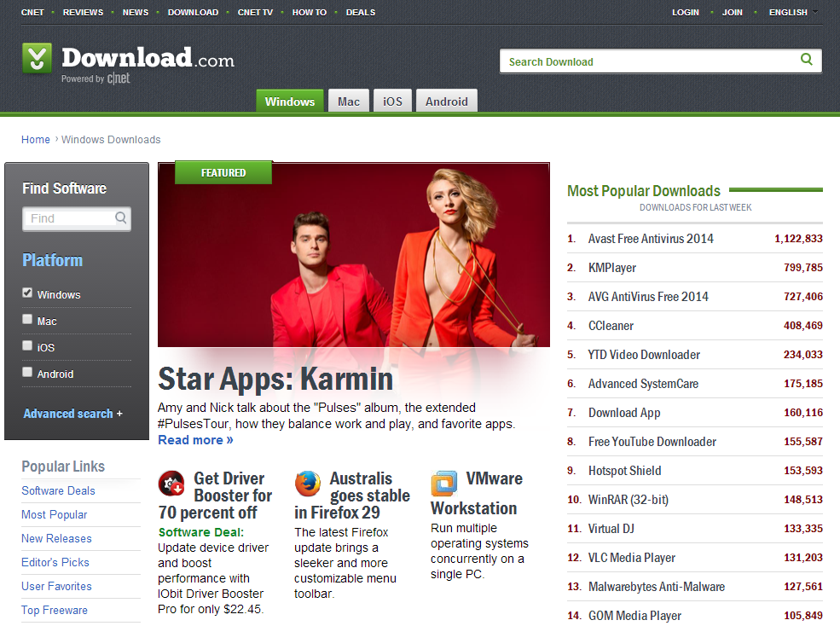Click Read more link under Karmin article

click(x=195, y=440)
